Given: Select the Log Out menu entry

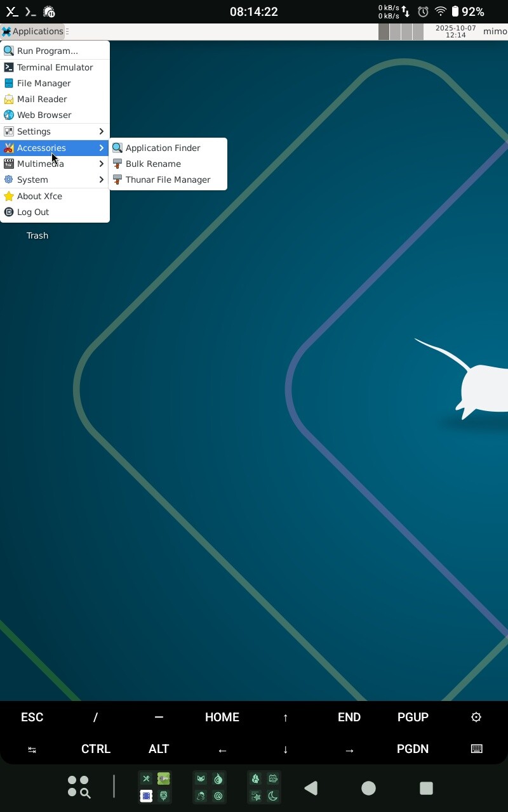Looking at the screenshot, I should (33, 212).
